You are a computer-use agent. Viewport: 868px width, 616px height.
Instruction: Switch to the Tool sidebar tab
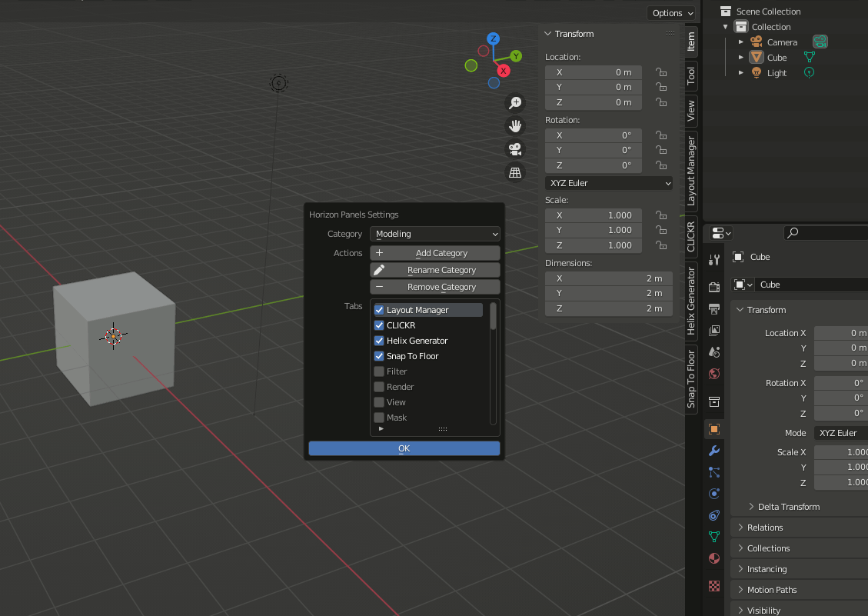coord(691,75)
